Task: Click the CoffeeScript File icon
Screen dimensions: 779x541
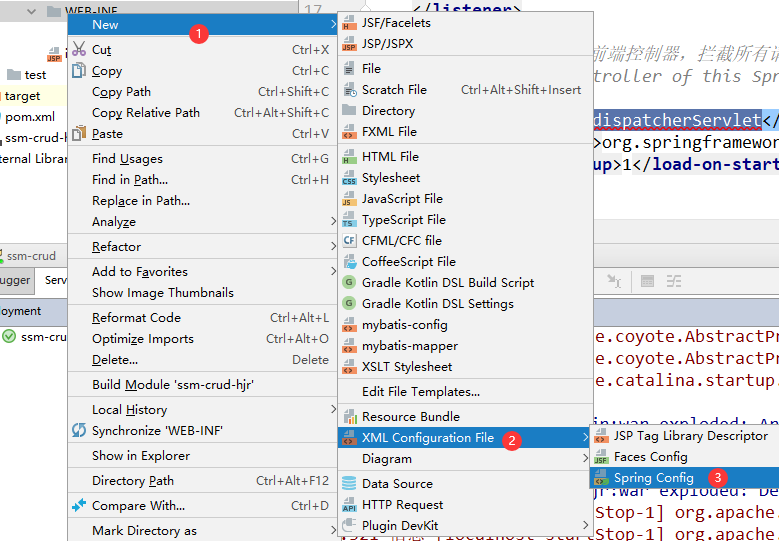Action: 349,261
